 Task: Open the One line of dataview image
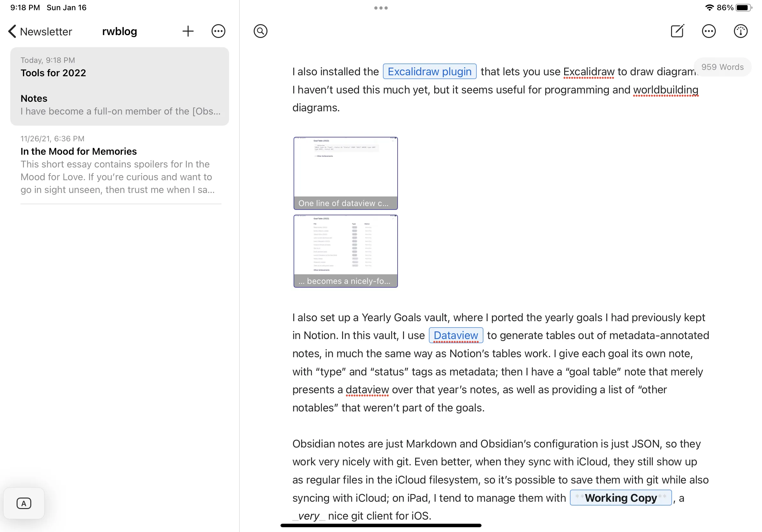click(346, 173)
